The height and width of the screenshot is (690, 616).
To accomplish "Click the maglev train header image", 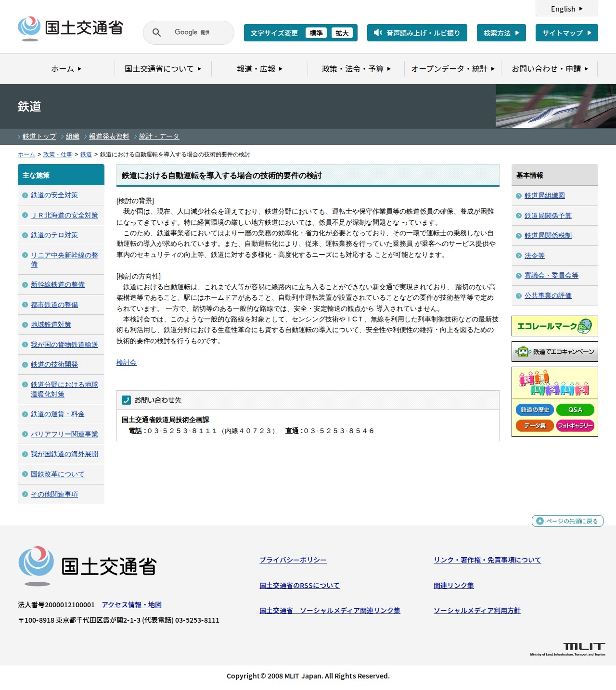I will click(556, 106).
